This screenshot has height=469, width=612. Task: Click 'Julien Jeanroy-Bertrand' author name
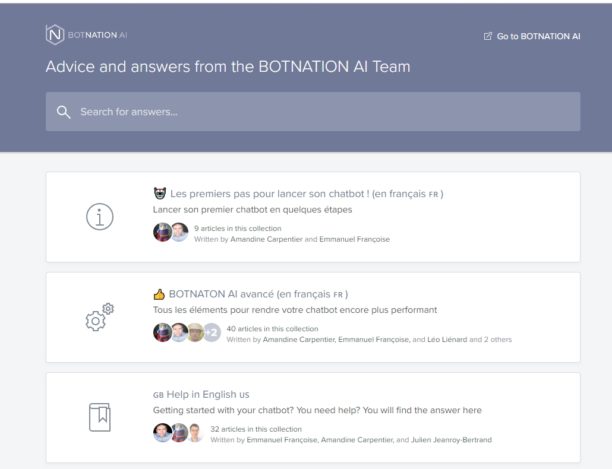pyautogui.click(x=451, y=440)
